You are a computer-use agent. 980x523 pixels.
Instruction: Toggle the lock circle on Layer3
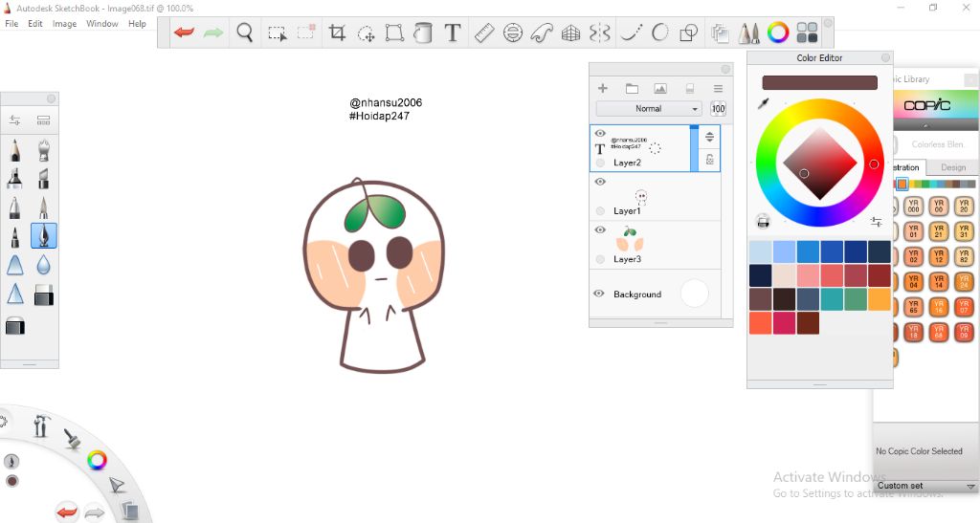(600, 259)
